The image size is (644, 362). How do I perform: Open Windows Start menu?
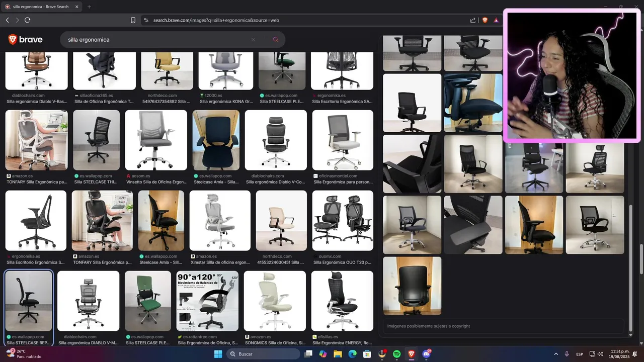pyautogui.click(x=218, y=354)
